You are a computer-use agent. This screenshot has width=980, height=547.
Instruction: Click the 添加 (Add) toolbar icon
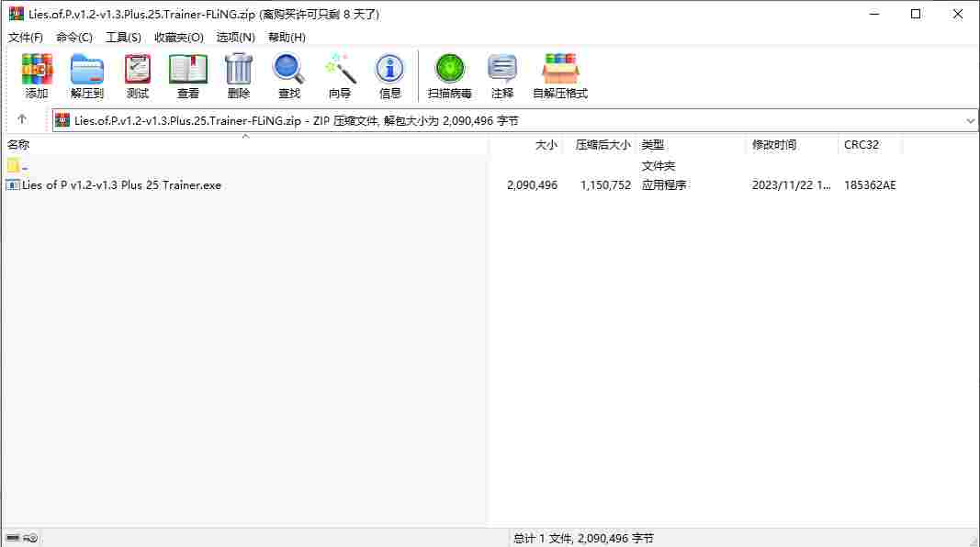coord(36,76)
